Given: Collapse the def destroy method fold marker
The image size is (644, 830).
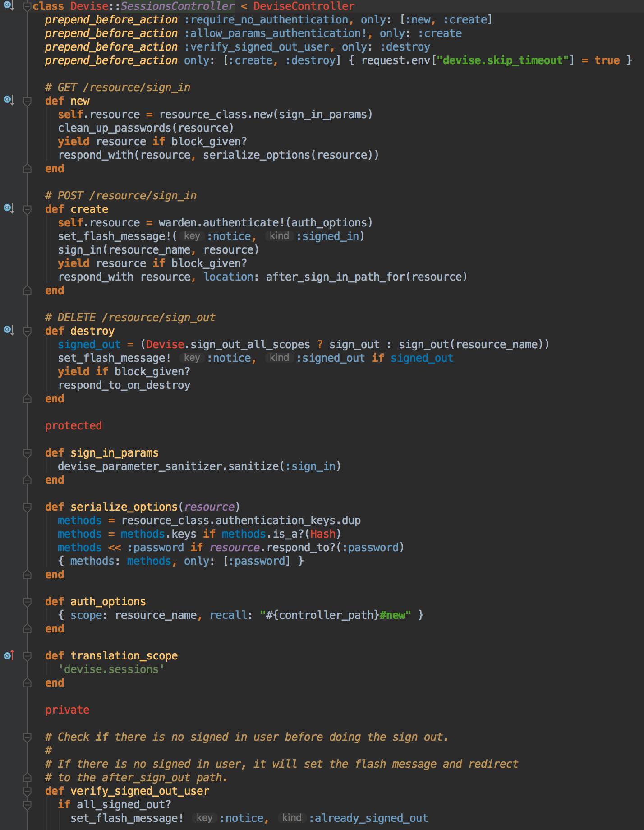Looking at the screenshot, I should click(x=27, y=331).
